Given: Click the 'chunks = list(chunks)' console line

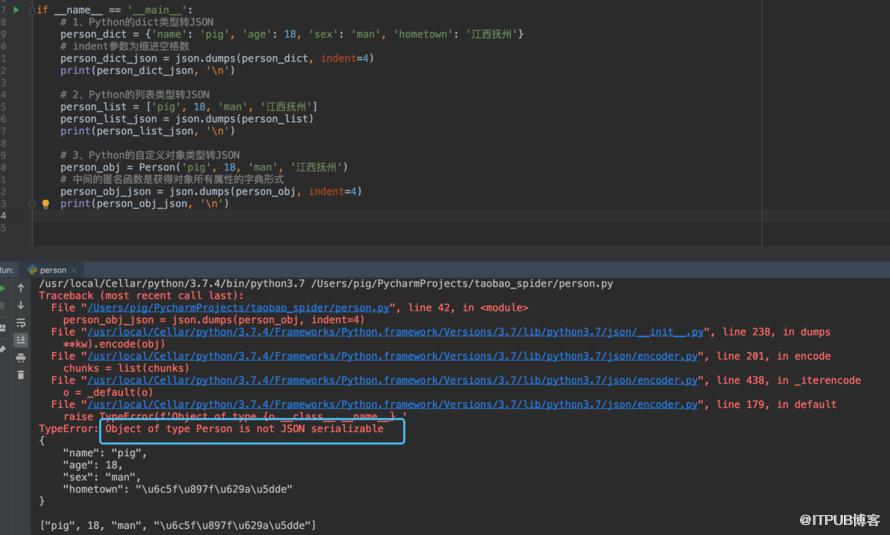Looking at the screenshot, I should point(126,368).
